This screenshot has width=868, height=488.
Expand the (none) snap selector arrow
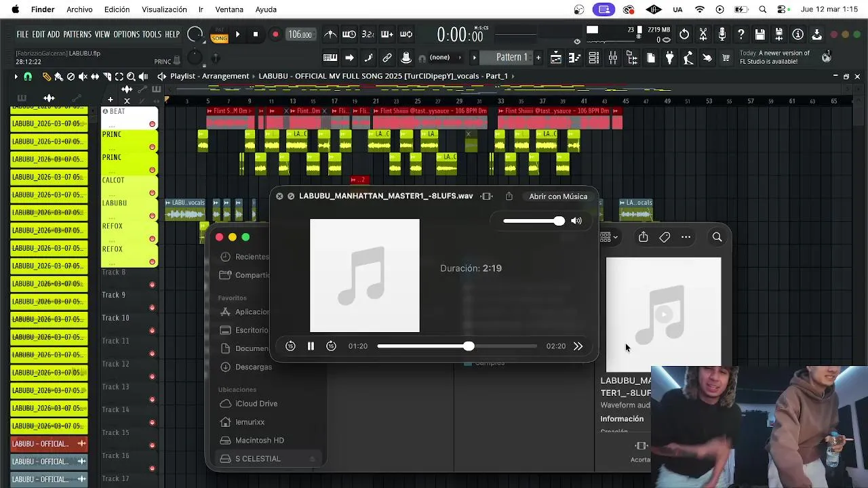[x=460, y=58]
